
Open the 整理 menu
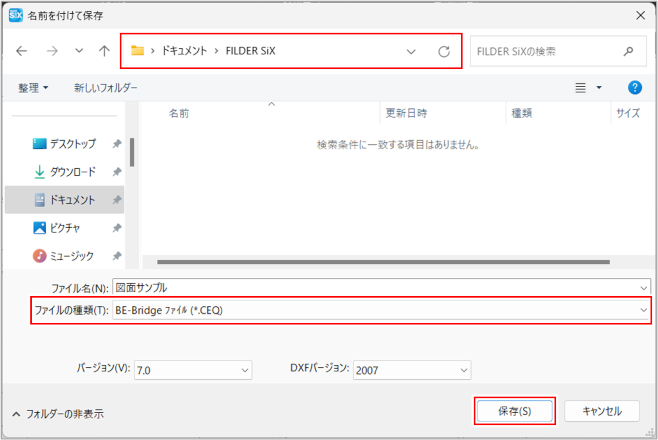tap(33, 88)
